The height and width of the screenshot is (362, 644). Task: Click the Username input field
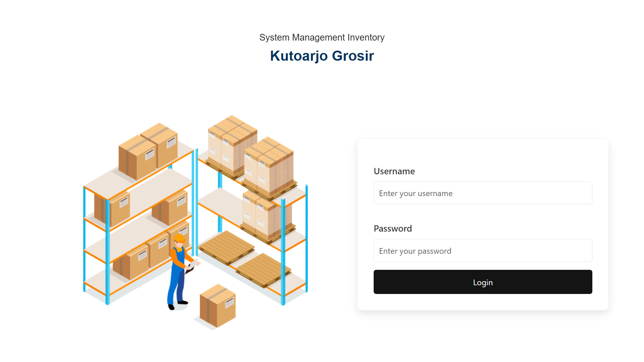tap(483, 193)
